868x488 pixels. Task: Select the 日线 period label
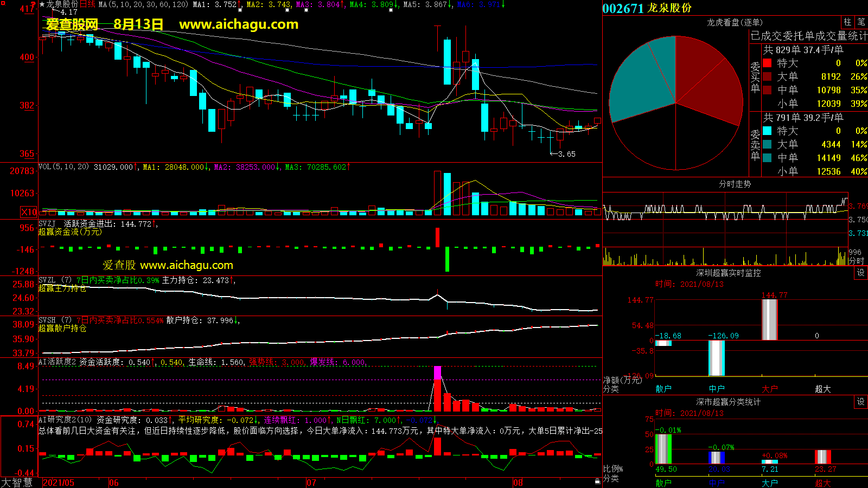click(87, 4)
